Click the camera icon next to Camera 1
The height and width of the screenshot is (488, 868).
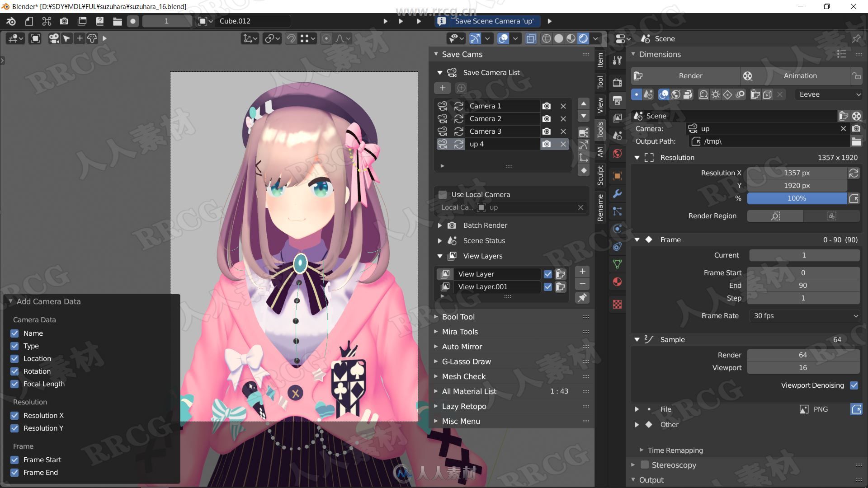[546, 105]
